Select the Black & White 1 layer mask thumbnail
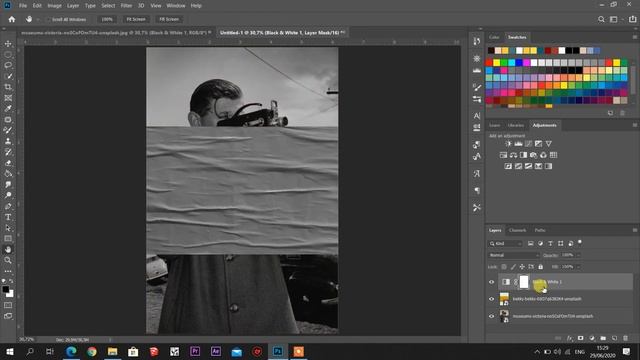 [x=524, y=282]
